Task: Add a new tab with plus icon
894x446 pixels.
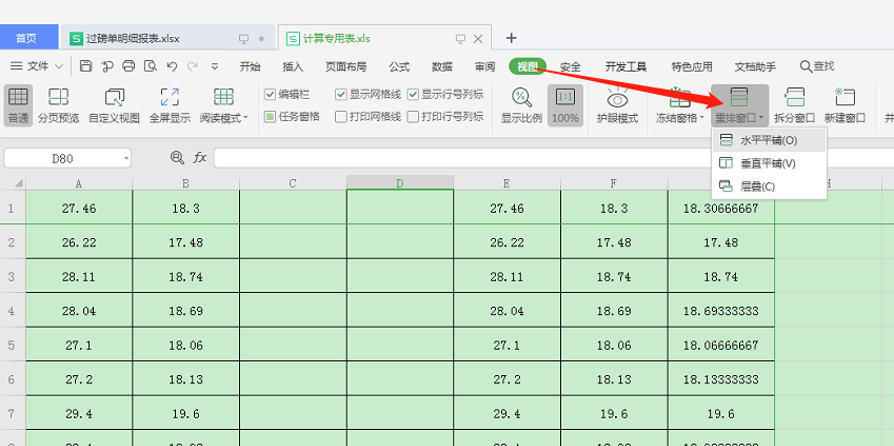Action: 511,38
